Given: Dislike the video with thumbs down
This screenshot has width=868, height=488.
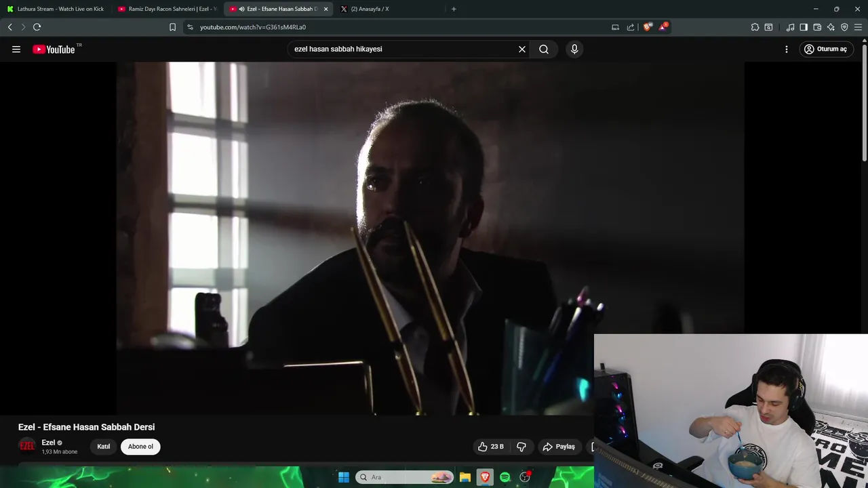Looking at the screenshot, I should 521,447.
